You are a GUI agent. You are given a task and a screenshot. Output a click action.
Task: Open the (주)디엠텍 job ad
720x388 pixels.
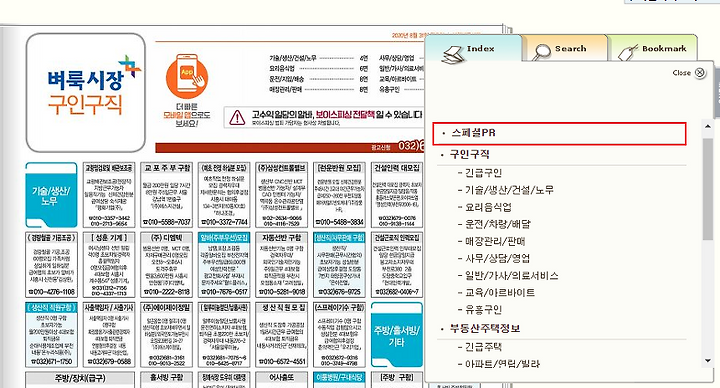[167, 264]
